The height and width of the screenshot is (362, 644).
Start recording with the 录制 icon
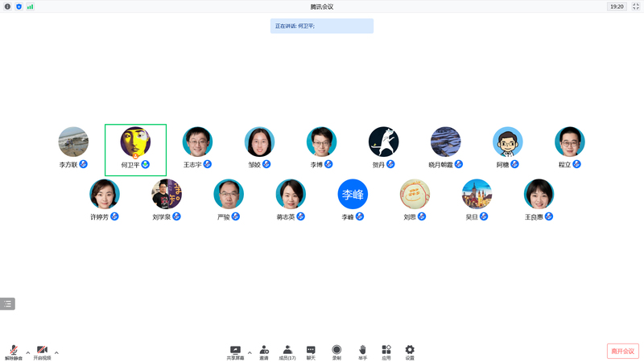pos(336,350)
